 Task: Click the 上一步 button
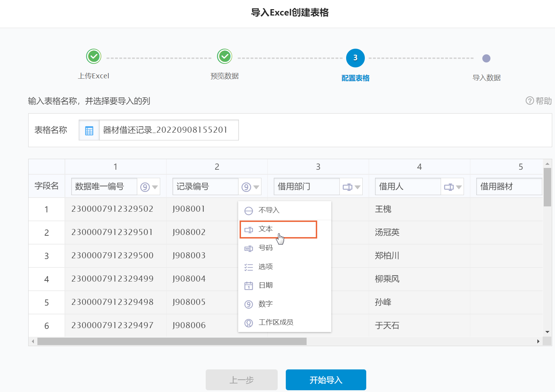242,380
